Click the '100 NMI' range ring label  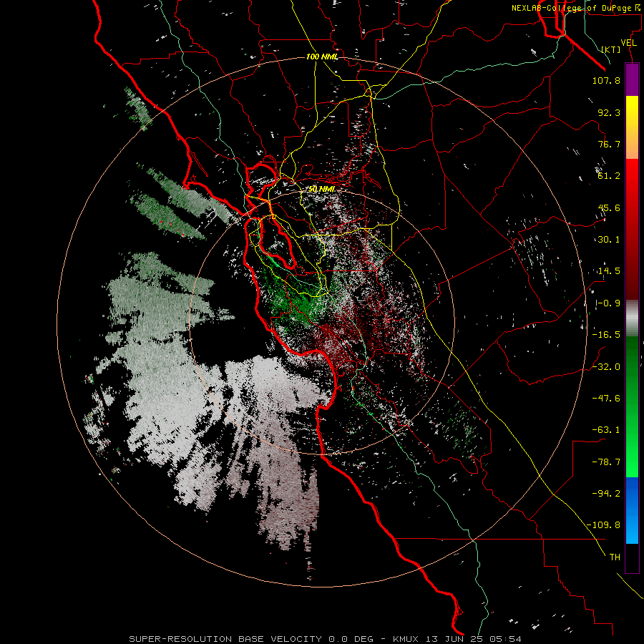click(322, 57)
